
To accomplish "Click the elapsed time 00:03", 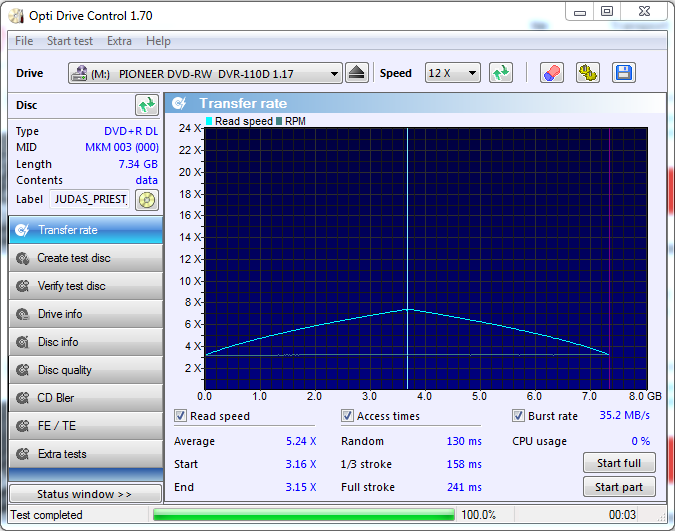I will point(622,515).
